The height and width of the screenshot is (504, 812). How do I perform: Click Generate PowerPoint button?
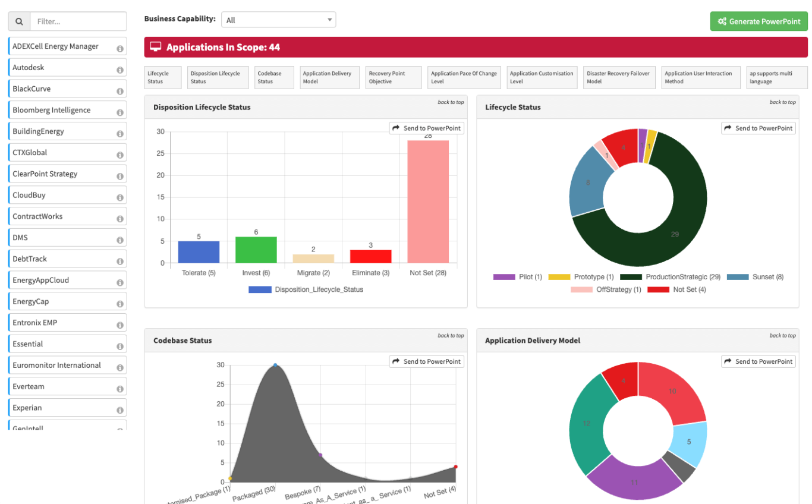click(759, 21)
